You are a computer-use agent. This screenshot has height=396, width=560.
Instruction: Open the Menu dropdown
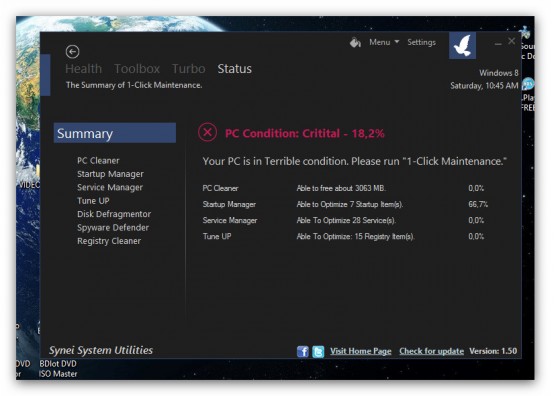coord(384,42)
